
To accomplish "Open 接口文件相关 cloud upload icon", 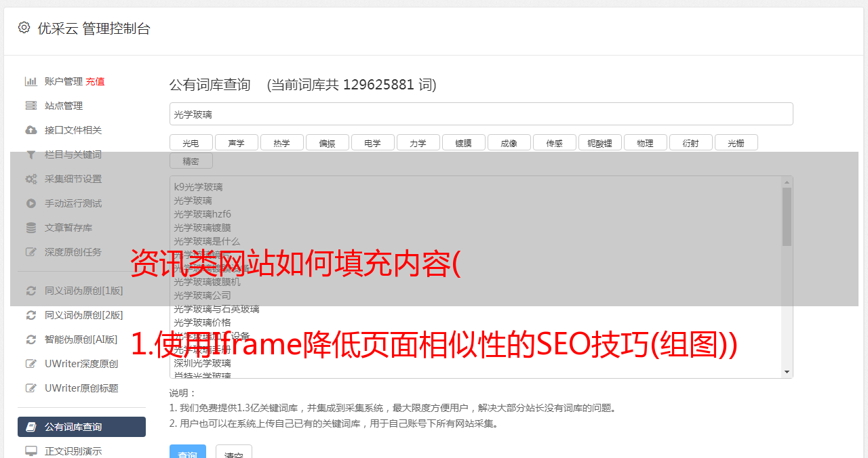I will pyautogui.click(x=31, y=130).
